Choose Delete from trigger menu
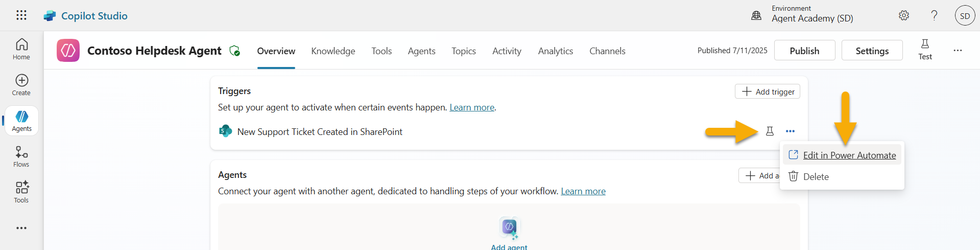This screenshot has height=250, width=980. 816,177
